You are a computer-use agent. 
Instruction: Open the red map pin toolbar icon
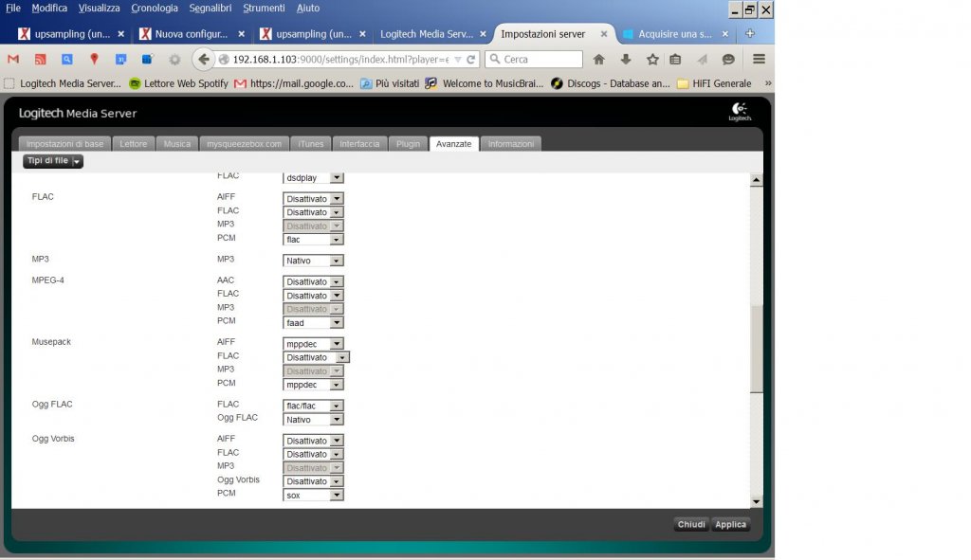[94, 60]
